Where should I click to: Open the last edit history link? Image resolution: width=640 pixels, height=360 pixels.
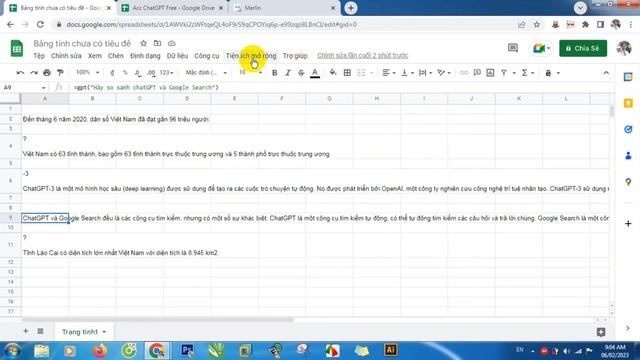[362, 56]
